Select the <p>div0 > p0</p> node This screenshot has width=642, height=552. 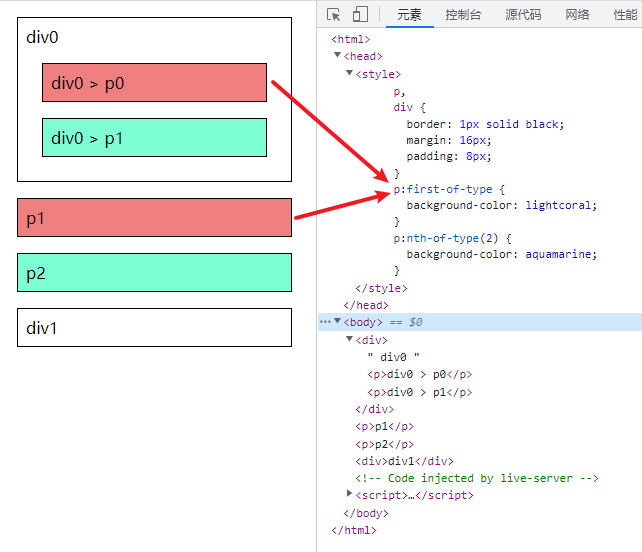click(x=419, y=374)
